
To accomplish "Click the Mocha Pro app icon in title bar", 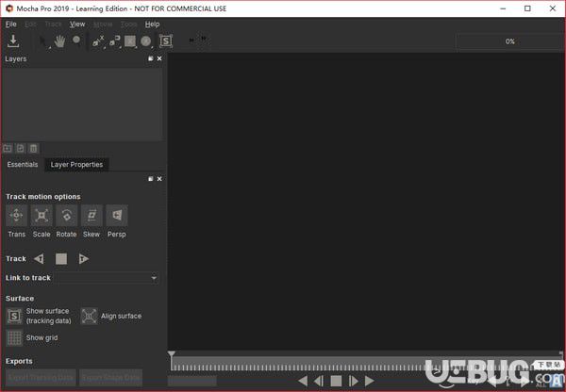I will tap(9, 8).
